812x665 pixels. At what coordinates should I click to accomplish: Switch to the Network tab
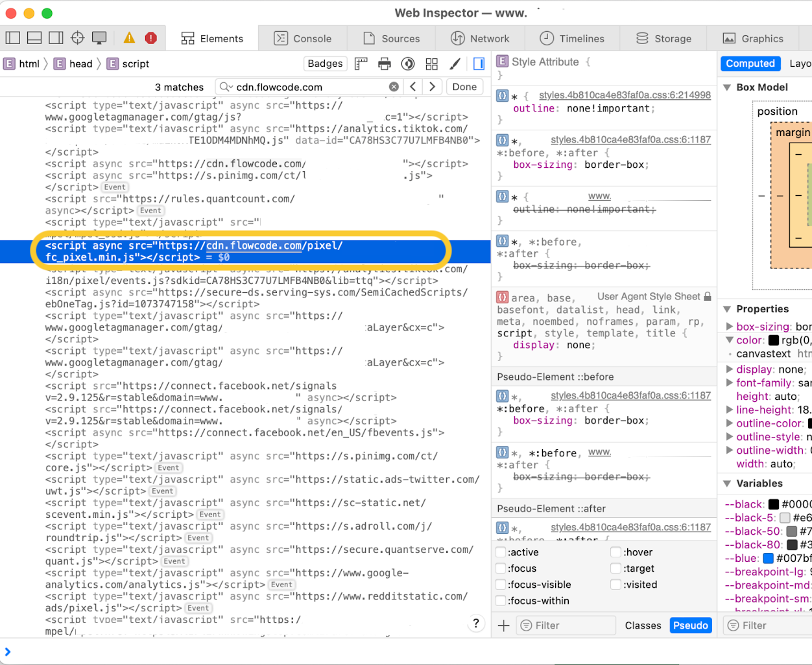pos(480,38)
